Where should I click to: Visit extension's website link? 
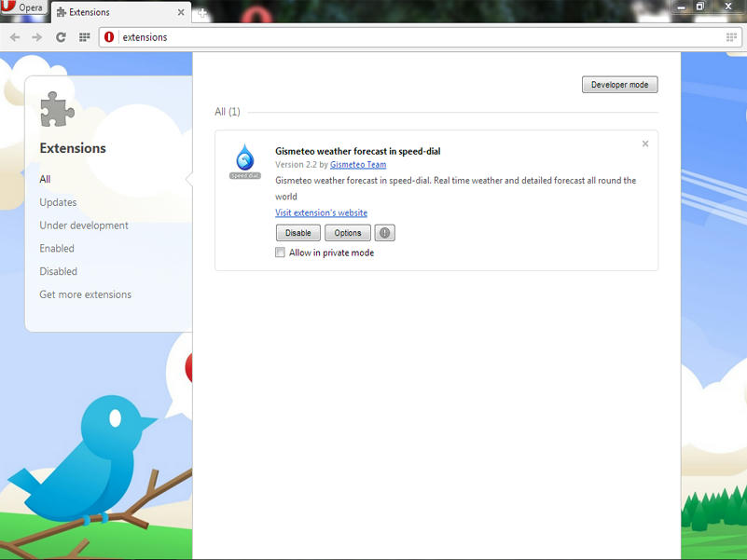tap(321, 212)
